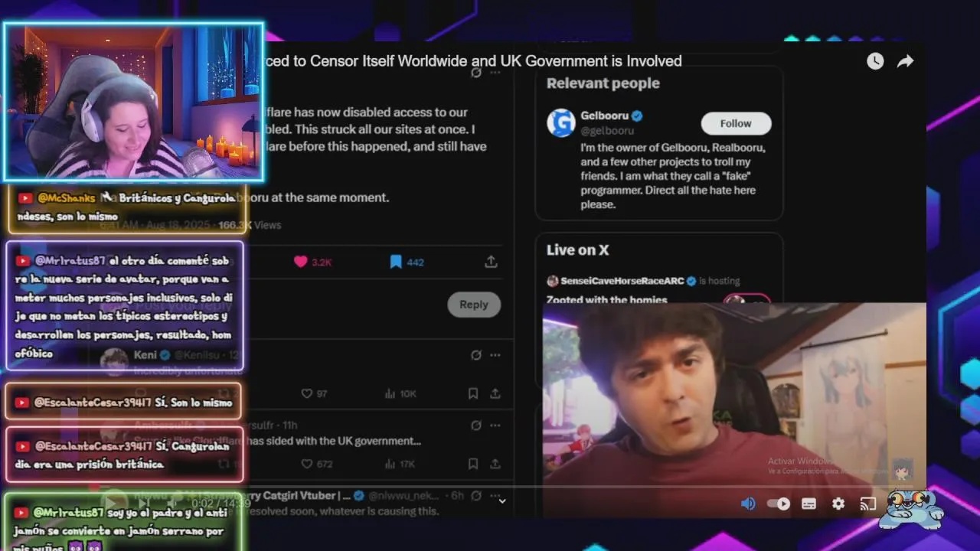Click the Cast to TV icon
The width and height of the screenshot is (980, 551).
point(868,504)
